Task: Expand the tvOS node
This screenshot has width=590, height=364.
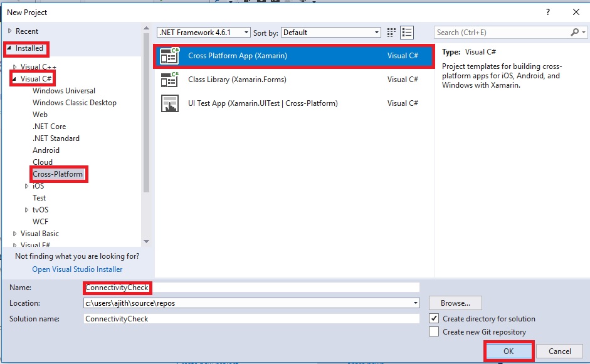Action: pos(26,210)
